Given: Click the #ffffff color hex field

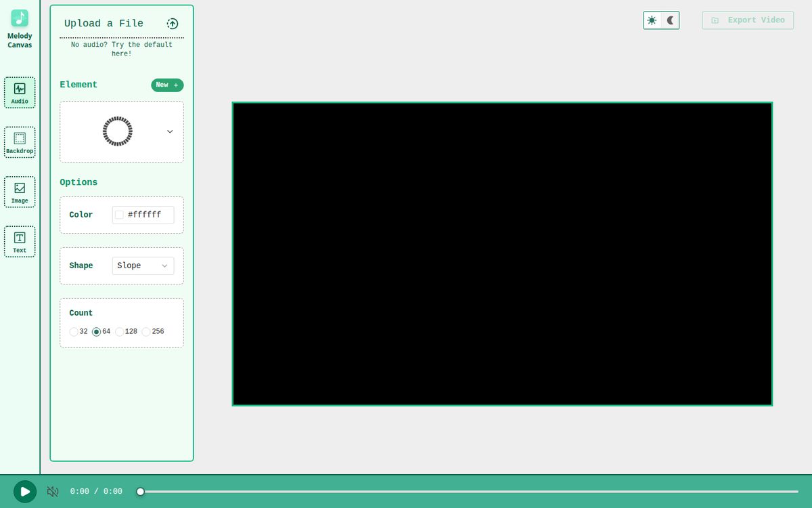Looking at the screenshot, I should (x=143, y=215).
